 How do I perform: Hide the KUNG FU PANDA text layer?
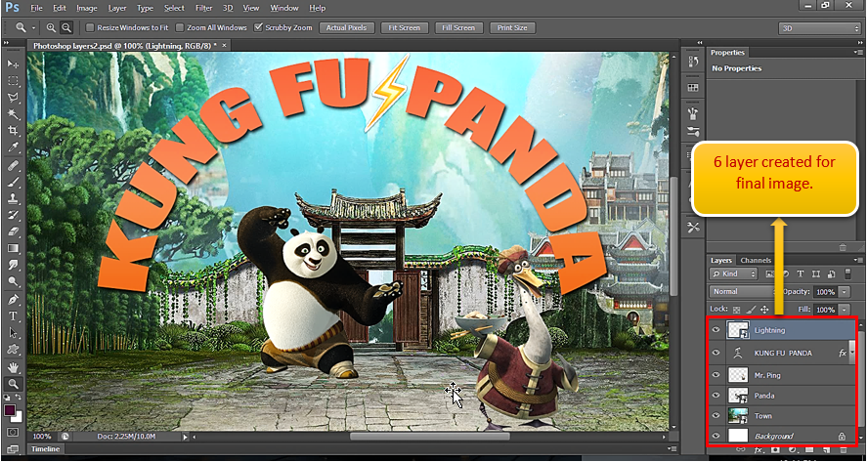716,353
